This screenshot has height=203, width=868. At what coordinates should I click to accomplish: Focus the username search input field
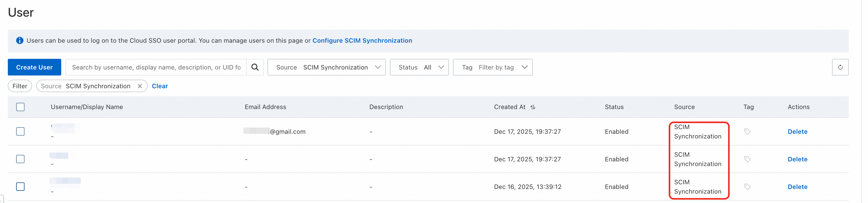156,67
